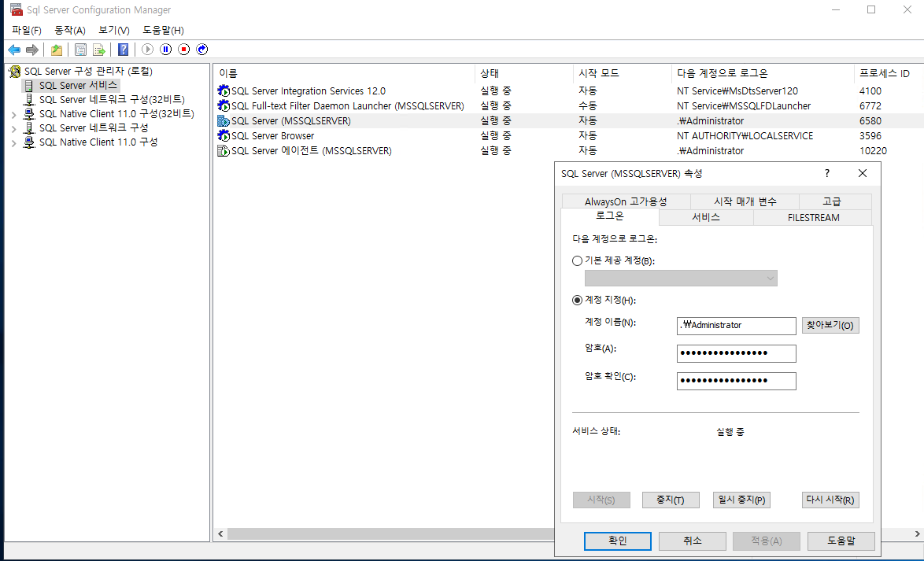The height and width of the screenshot is (561, 924).
Task: Click the 일시 중지(P) pause button
Action: click(741, 500)
